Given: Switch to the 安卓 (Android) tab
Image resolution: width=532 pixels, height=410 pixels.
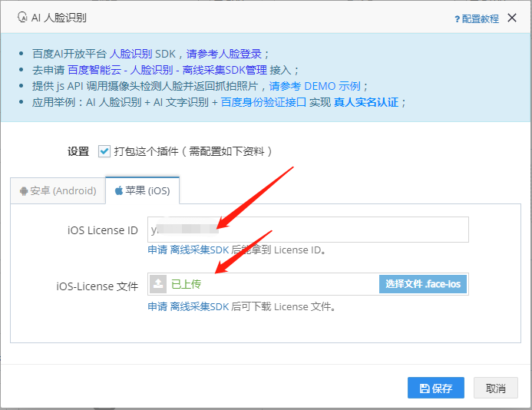Looking at the screenshot, I should (58, 190).
